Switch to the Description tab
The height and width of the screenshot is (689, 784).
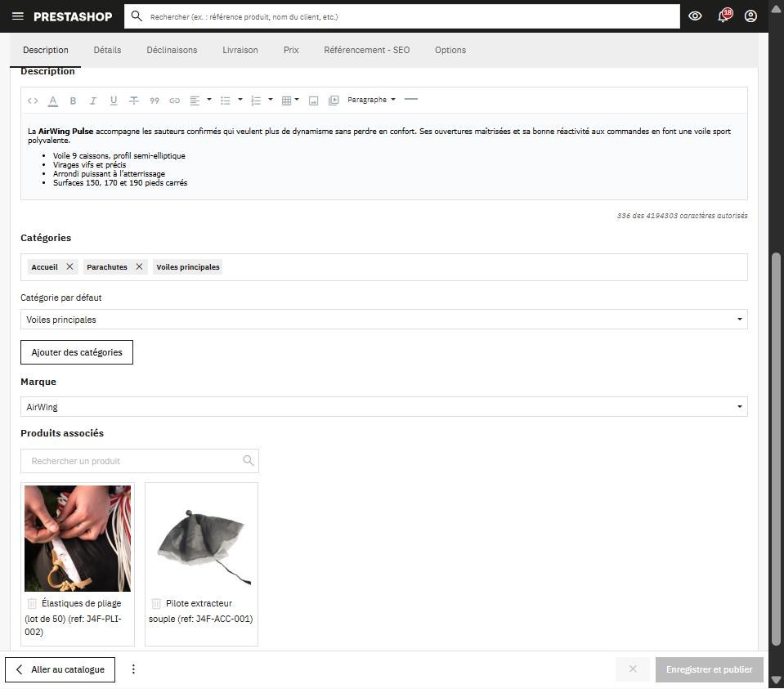click(x=46, y=50)
